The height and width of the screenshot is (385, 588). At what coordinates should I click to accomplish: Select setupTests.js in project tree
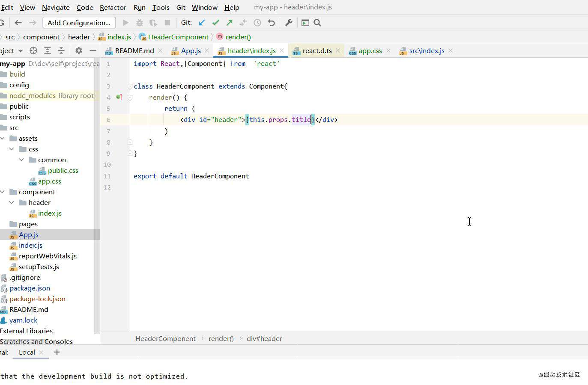[39, 267]
